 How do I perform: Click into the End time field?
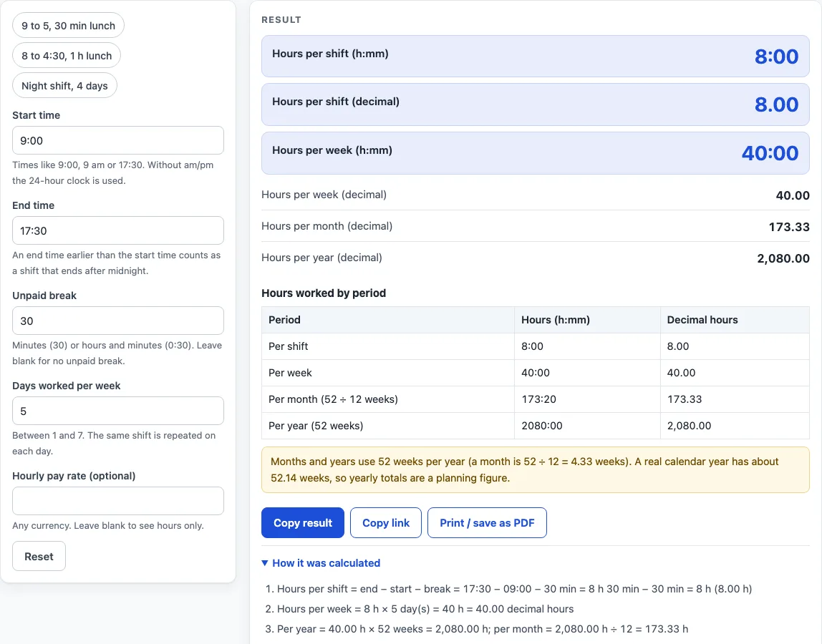pyautogui.click(x=118, y=230)
